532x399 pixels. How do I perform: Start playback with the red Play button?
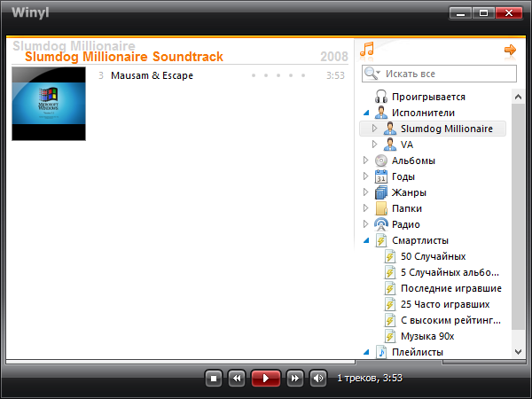(x=266, y=378)
